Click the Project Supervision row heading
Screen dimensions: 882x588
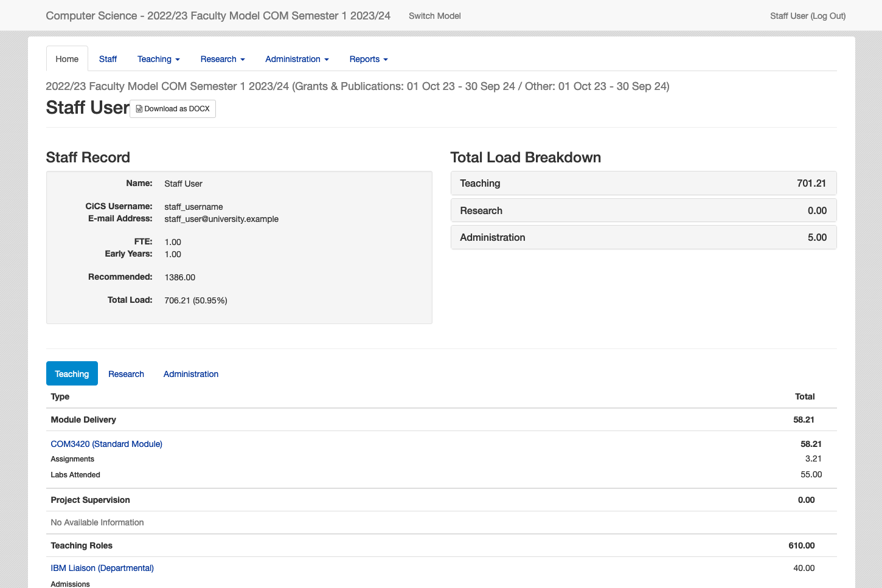pyautogui.click(x=90, y=500)
